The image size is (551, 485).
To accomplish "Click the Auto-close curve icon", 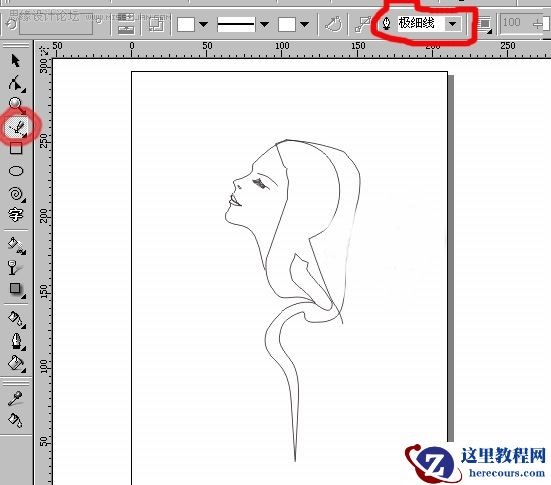I will point(333,24).
